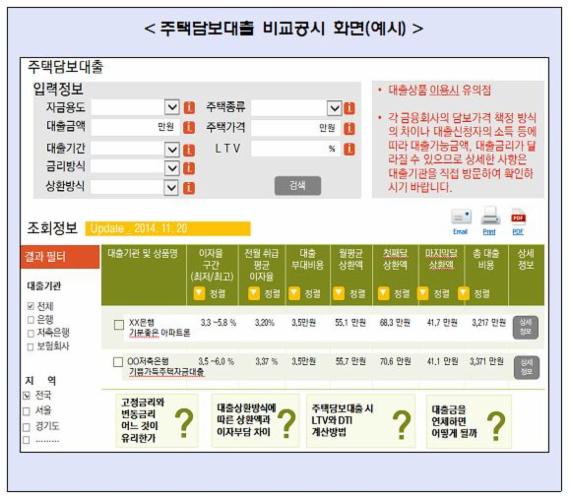The image size is (570, 498).
Task: Open 상세정보 for OO저축은행 row
Action: pyautogui.click(x=527, y=368)
